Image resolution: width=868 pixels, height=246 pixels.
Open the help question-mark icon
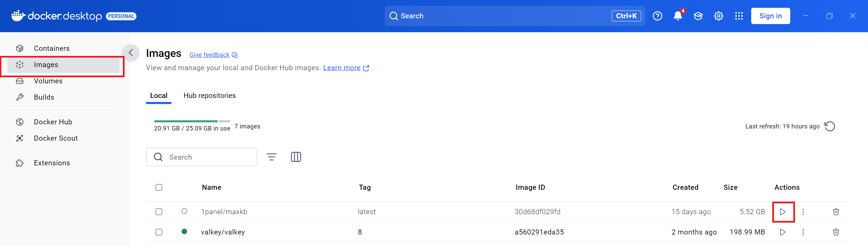tap(658, 16)
